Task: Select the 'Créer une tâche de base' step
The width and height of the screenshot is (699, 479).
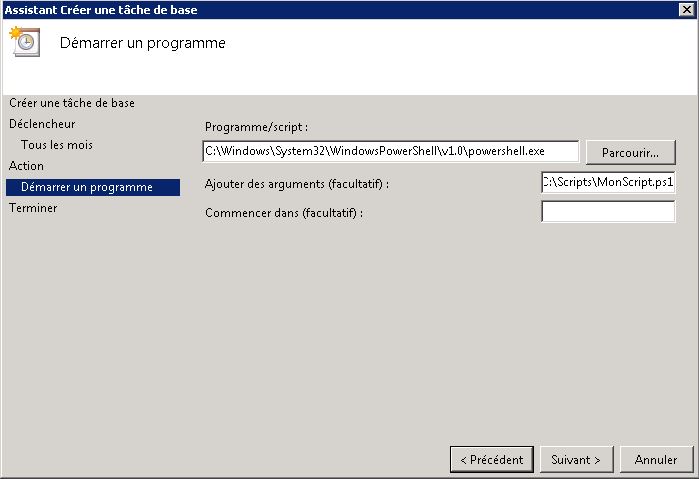Action: 72,103
